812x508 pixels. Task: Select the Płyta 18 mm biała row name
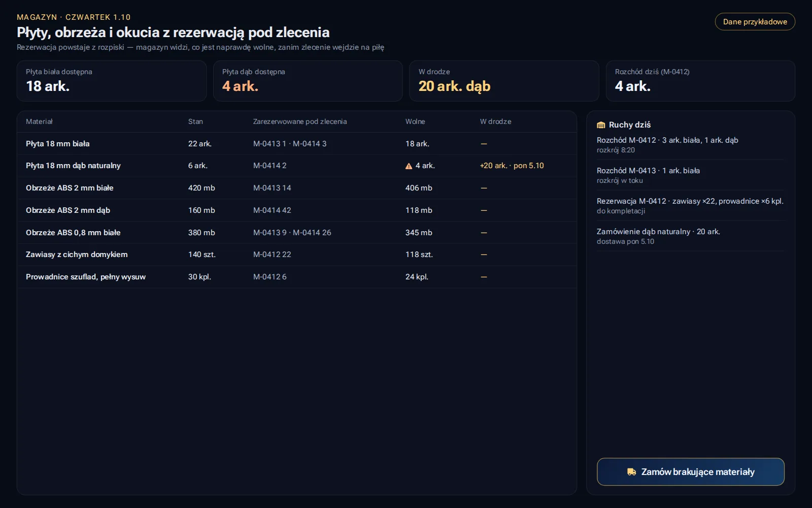(x=58, y=144)
